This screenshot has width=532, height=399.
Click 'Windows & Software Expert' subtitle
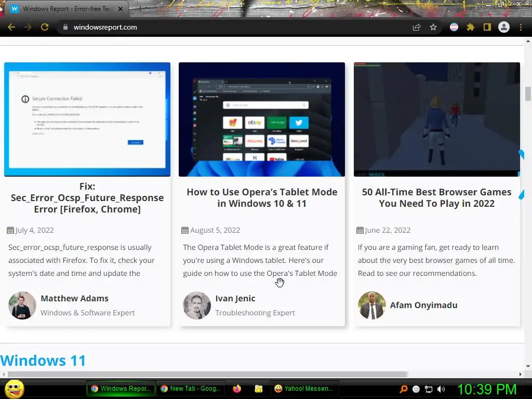coord(87,312)
